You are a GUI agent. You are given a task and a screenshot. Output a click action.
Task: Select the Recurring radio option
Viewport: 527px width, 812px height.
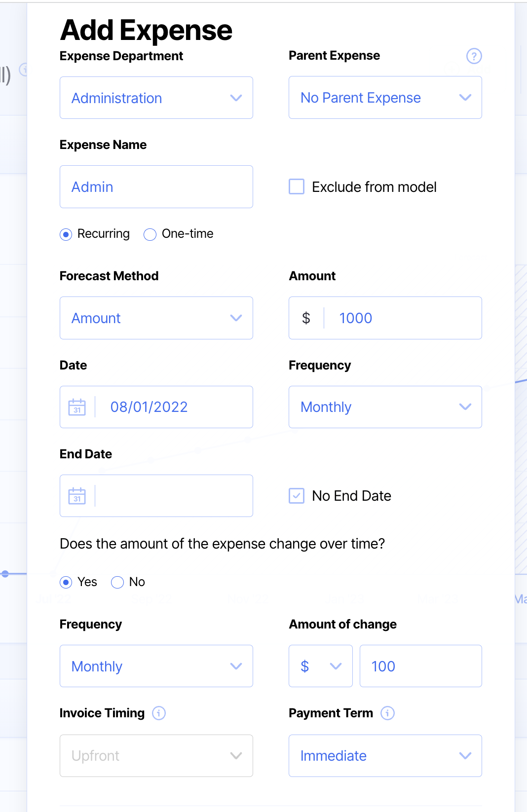point(66,234)
